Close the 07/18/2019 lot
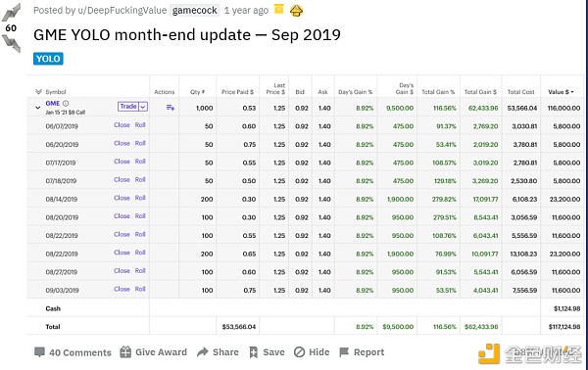 (122, 180)
